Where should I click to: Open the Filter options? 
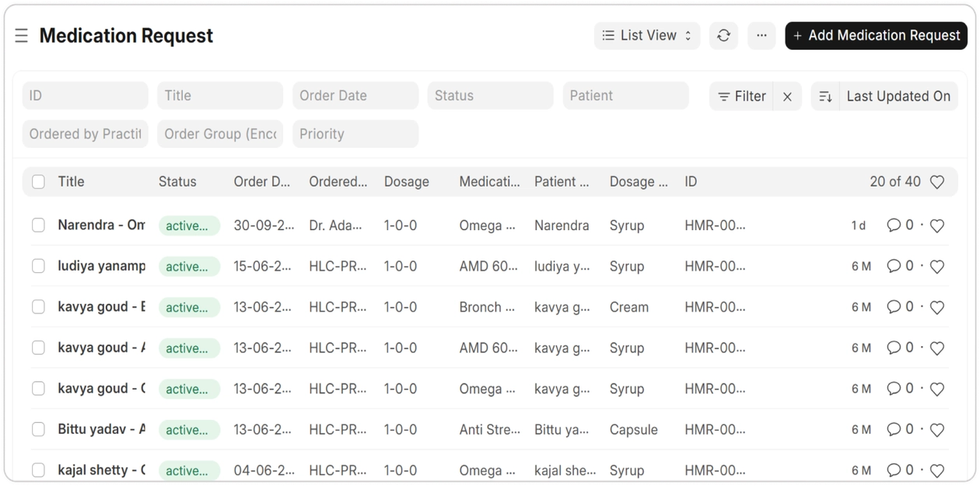pyautogui.click(x=742, y=96)
